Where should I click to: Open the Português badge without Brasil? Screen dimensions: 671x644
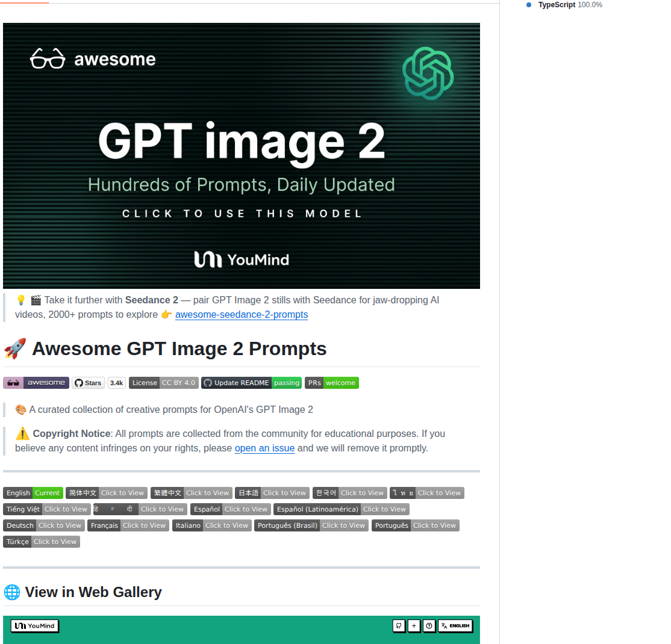pyautogui.click(x=415, y=525)
